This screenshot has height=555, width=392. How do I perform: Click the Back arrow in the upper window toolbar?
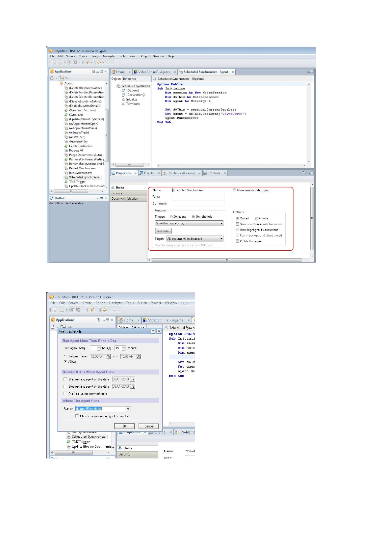98,62
